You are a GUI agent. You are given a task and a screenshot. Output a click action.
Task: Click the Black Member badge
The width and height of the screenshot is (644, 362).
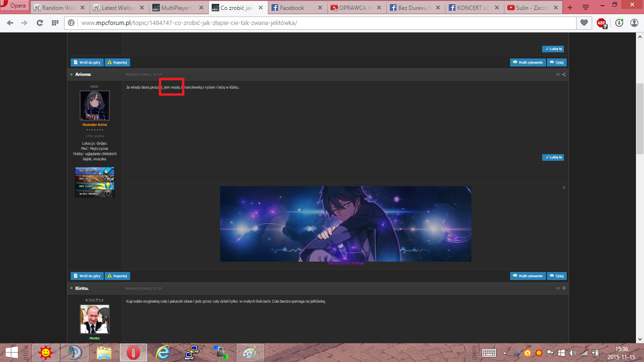tap(95, 194)
